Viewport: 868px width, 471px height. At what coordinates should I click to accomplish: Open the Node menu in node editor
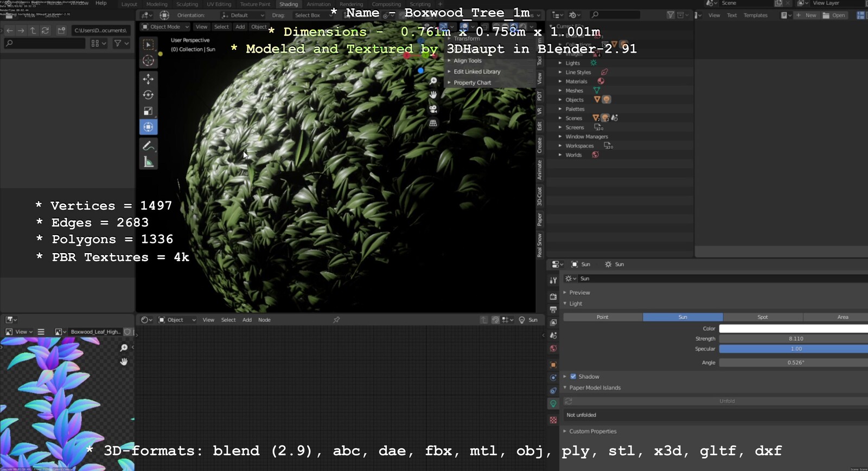(x=264, y=320)
